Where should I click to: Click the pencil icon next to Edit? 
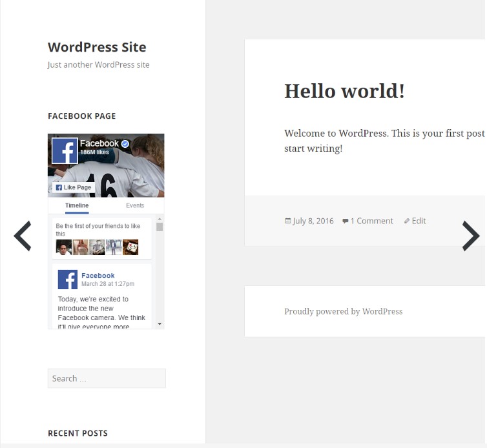click(x=407, y=221)
